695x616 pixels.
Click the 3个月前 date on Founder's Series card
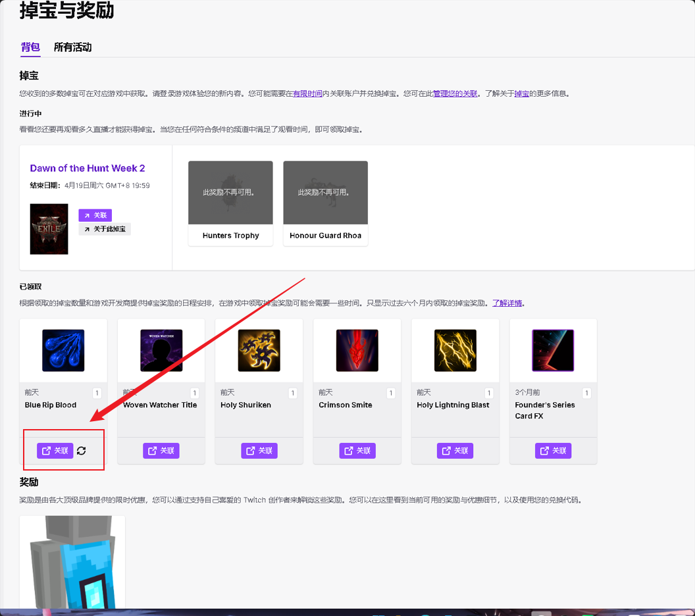tap(527, 393)
